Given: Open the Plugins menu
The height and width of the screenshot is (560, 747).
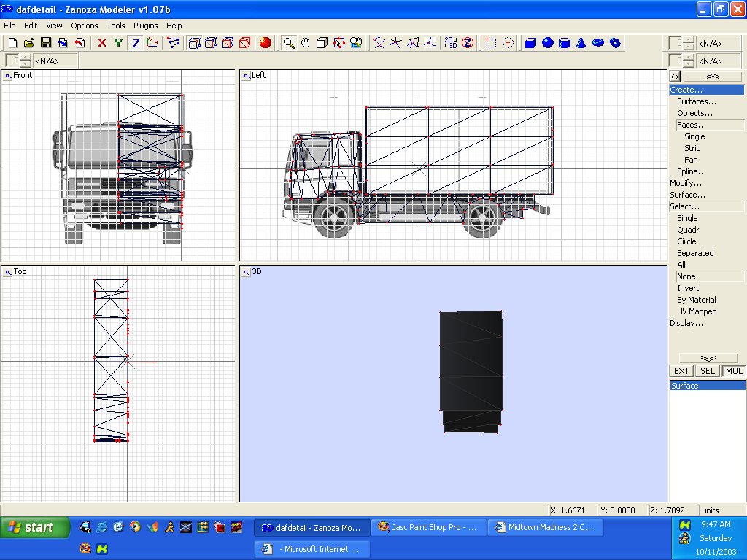Looking at the screenshot, I should coord(145,26).
